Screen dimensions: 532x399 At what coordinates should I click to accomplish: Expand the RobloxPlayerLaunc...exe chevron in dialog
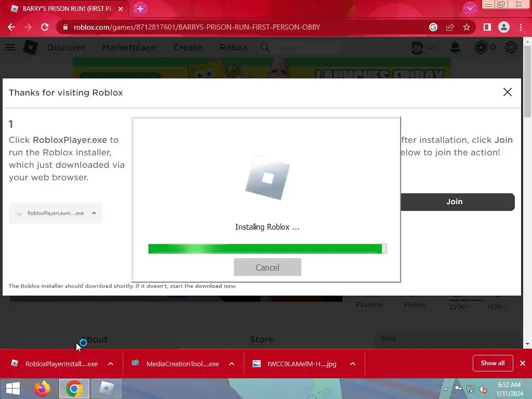tap(94, 213)
